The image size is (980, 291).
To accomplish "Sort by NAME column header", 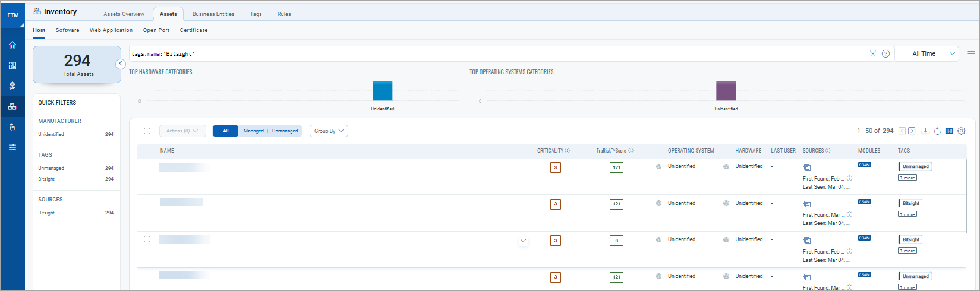I will click(x=167, y=151).
